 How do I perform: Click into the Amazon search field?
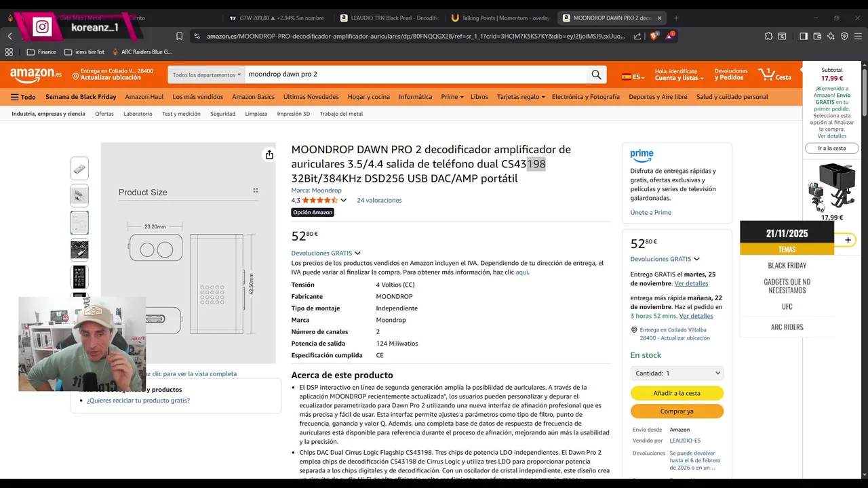(415, 75)
